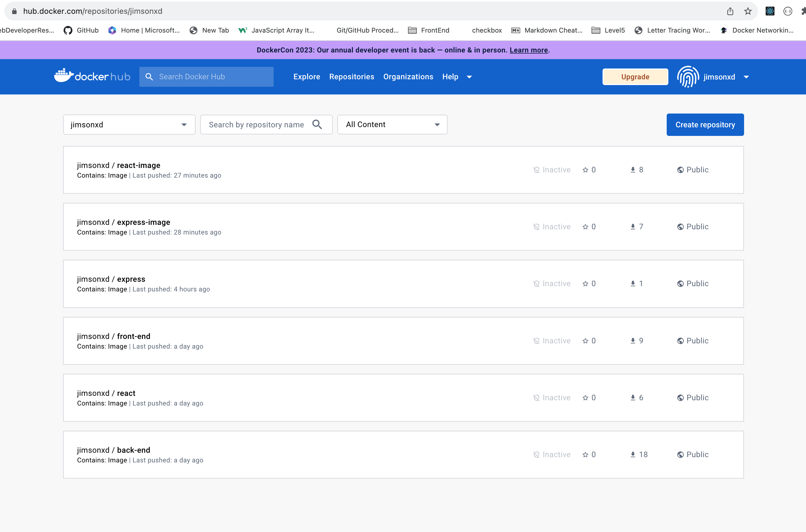
Task: Click 'Last pushed: 27 minutes ago' text
Action: coord(177,175)
